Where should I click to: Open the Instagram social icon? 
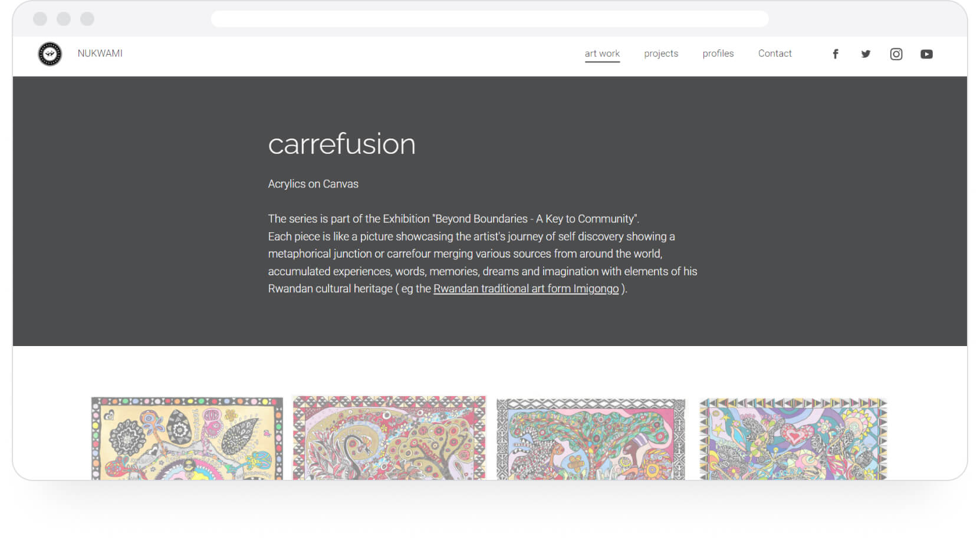[896, 54]
